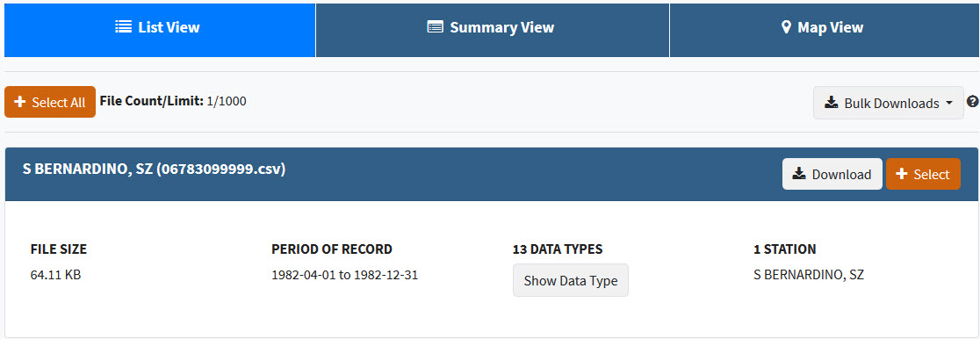Click the S BERNARDINO, SZ file header title
Screen dimensions: 980x339
pos(154,169)
